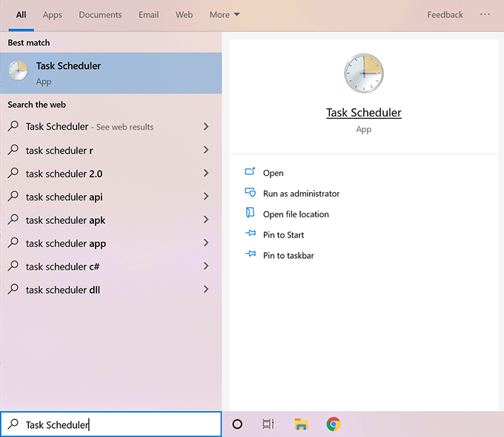Expand arrow for 'task scheduler c#'
This screenshot has width=504, height=437.
[x=206, y=266]
